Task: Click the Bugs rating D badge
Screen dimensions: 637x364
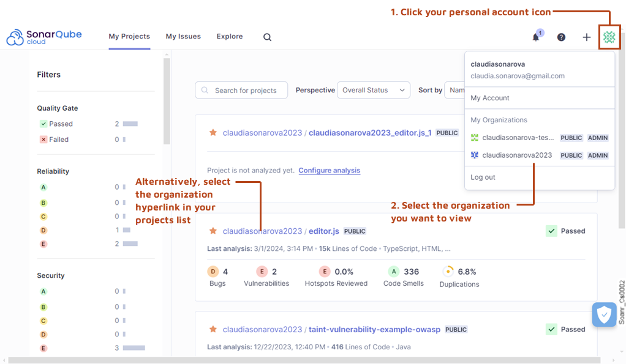Action: [213, 272]
